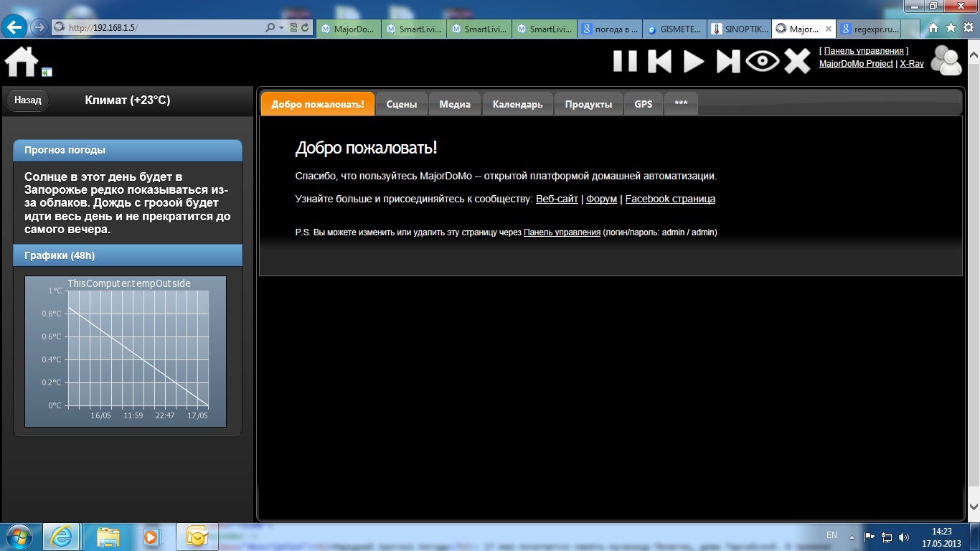Go back with the browser back arrow

(x=15, y=28)
